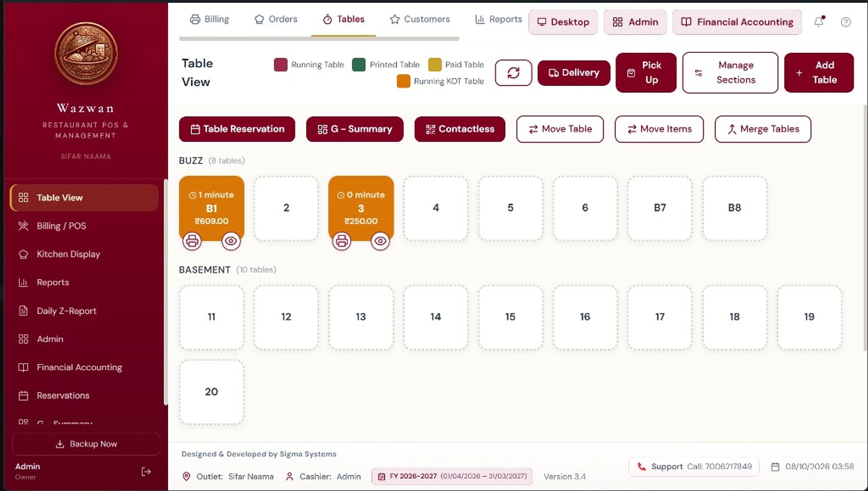Click the Wazwan round logo
Image resolution: width=868 pixels, height=491 pixels.
point(86,53)
